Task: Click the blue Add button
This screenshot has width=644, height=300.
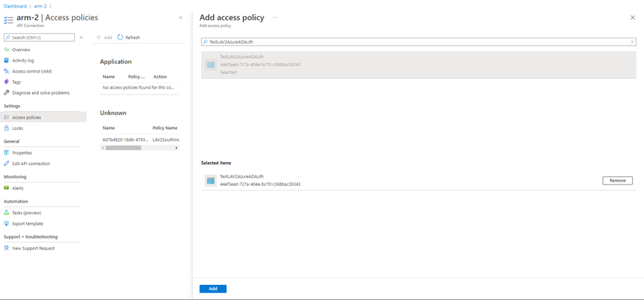Action: pyautogui.click(x=212, y=289)
